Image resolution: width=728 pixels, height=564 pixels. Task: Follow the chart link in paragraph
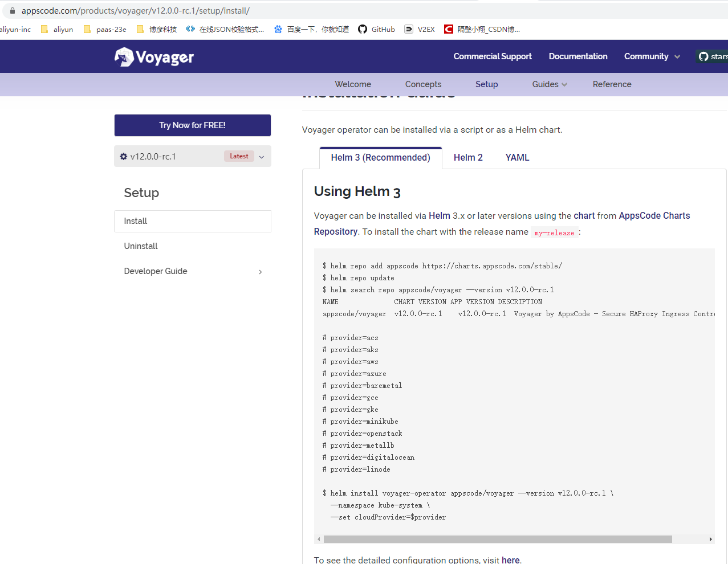coord(584,216)
